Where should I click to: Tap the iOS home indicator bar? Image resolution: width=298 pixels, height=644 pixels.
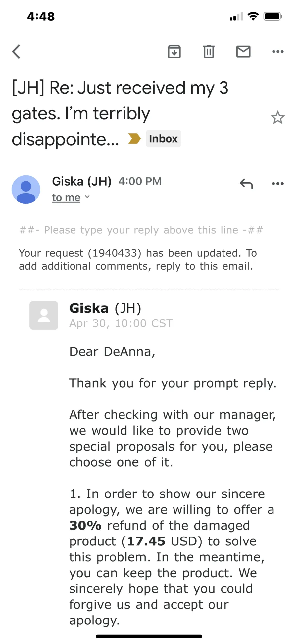[x=149, y=636]
